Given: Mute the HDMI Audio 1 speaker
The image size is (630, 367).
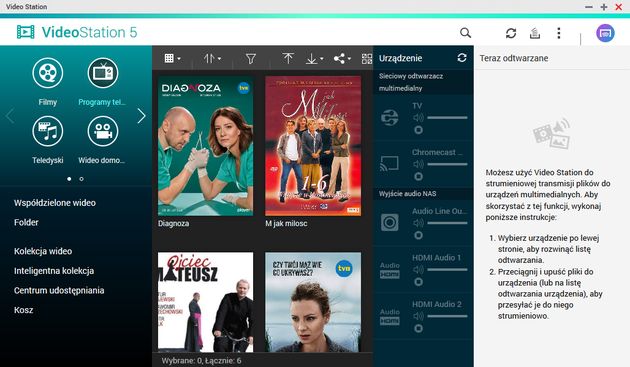Looking at the screenshot, I should pos(418,269).
